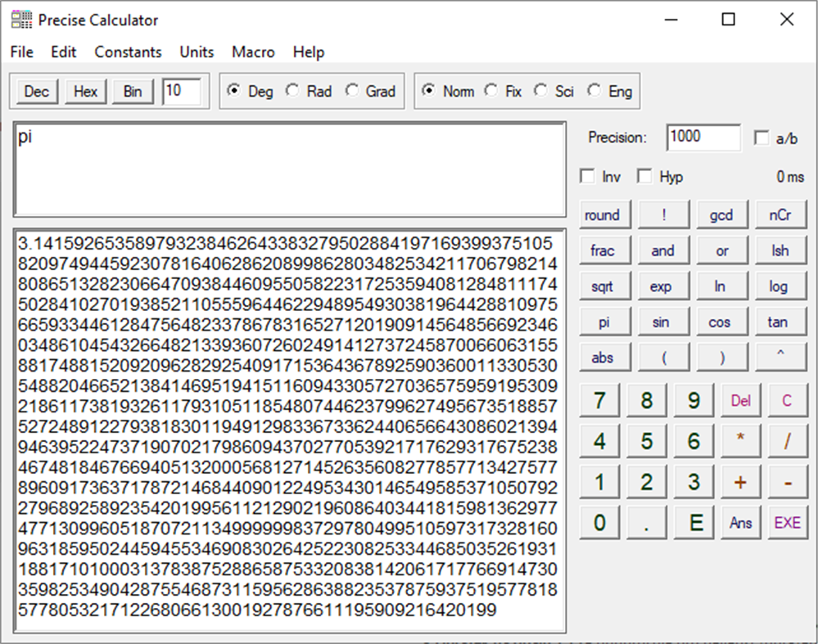
Task: Select the absolute value (abs) function
Action: pyautogui.click(x=604, y=357)
